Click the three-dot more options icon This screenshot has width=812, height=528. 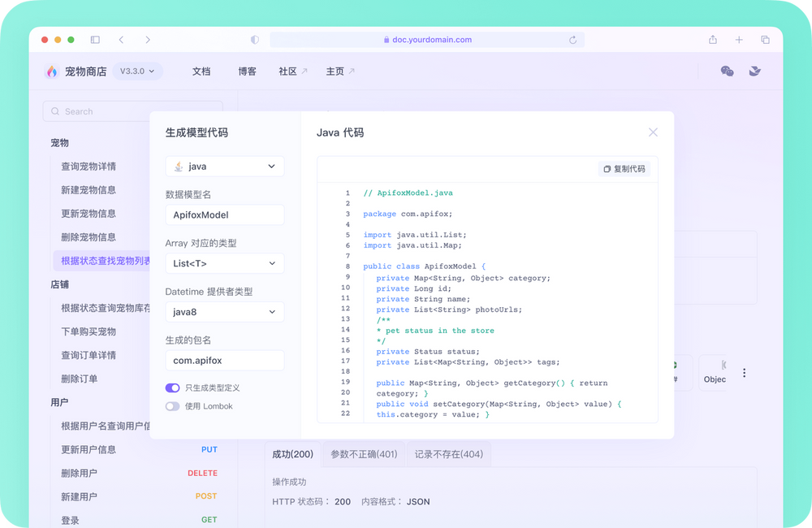744,373
